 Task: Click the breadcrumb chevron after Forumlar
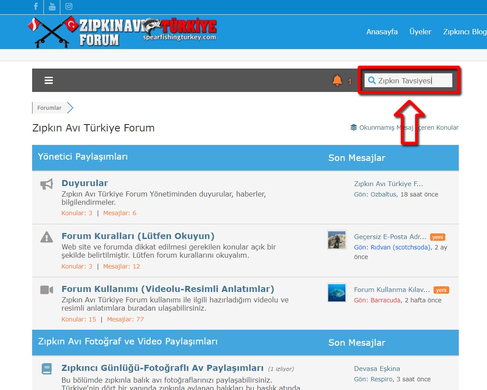coord(70,108)
